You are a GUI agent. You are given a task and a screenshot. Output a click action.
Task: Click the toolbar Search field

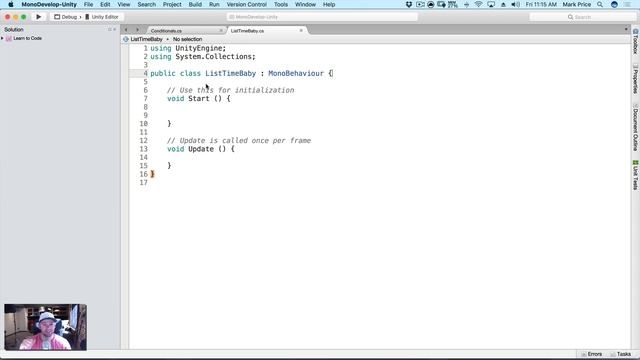pos(582,17)
